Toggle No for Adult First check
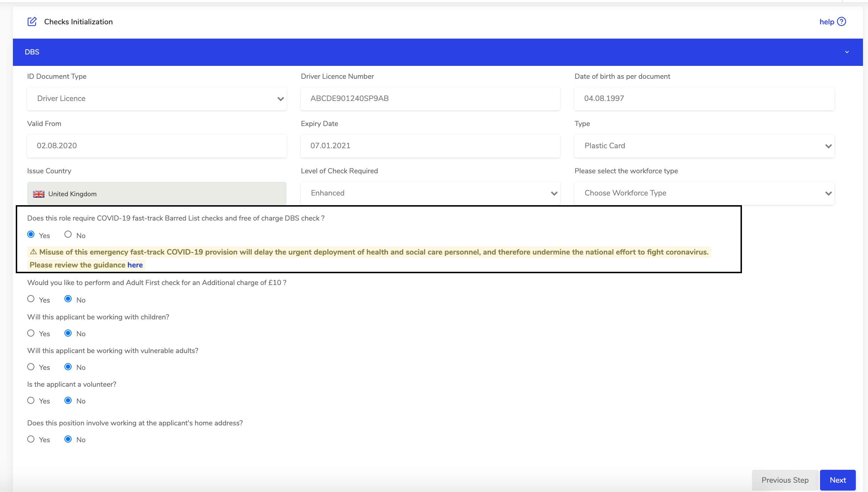868x492 pixels. [x=68, y=299]
